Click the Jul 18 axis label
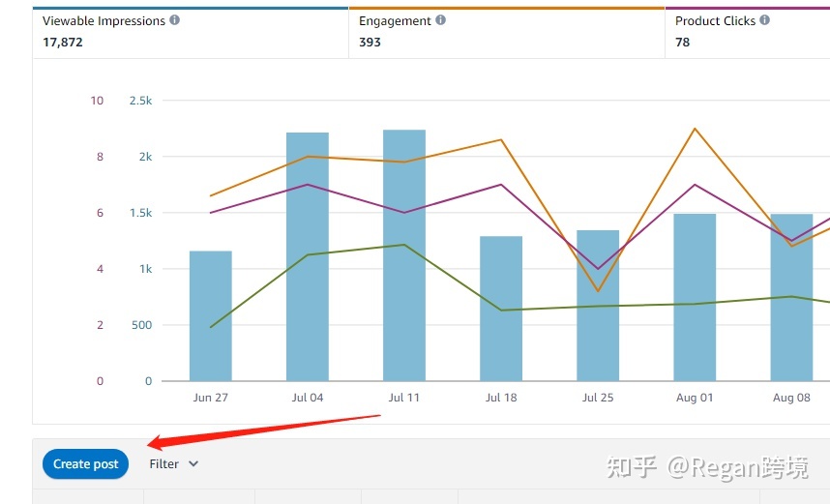 point(501,398)
